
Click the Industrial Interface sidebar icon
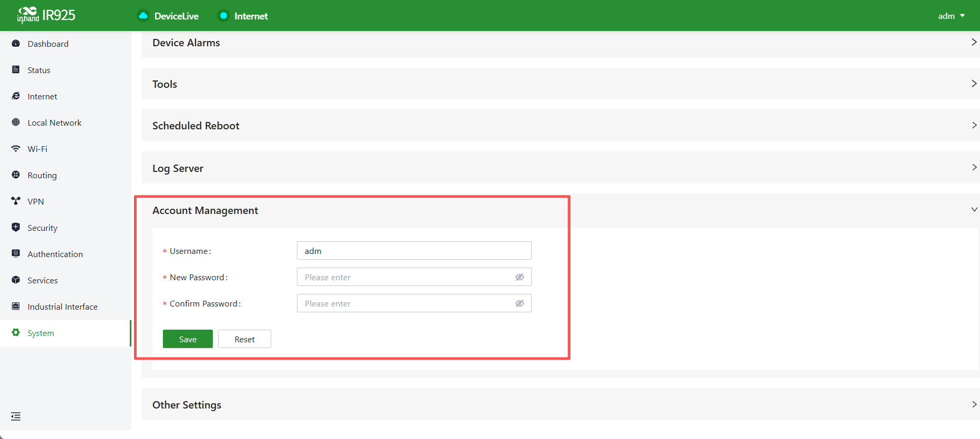[16, 307]
